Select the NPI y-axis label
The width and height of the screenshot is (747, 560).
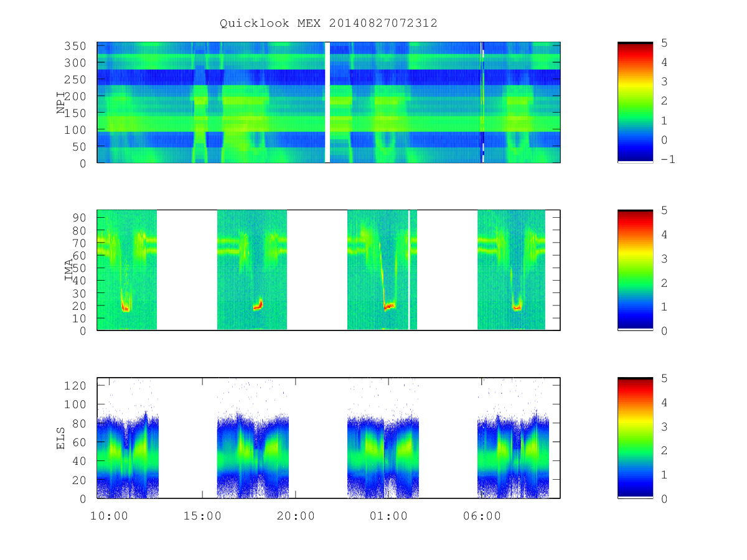[x=61, y=103]
